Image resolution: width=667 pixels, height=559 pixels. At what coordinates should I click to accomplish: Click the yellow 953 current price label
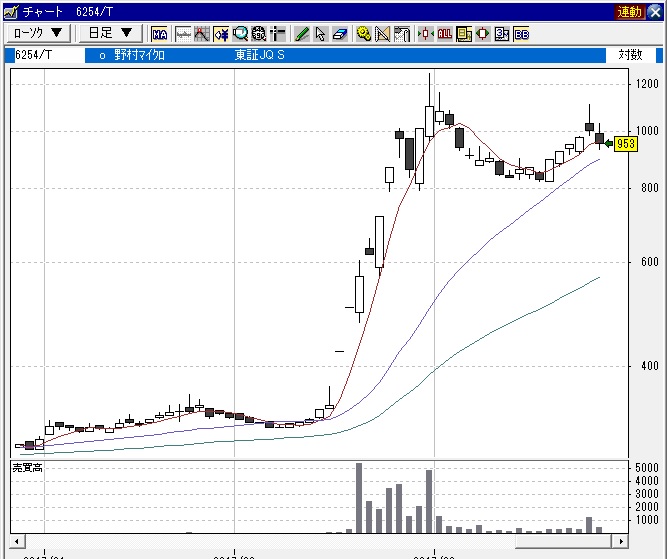pos(626,143)
